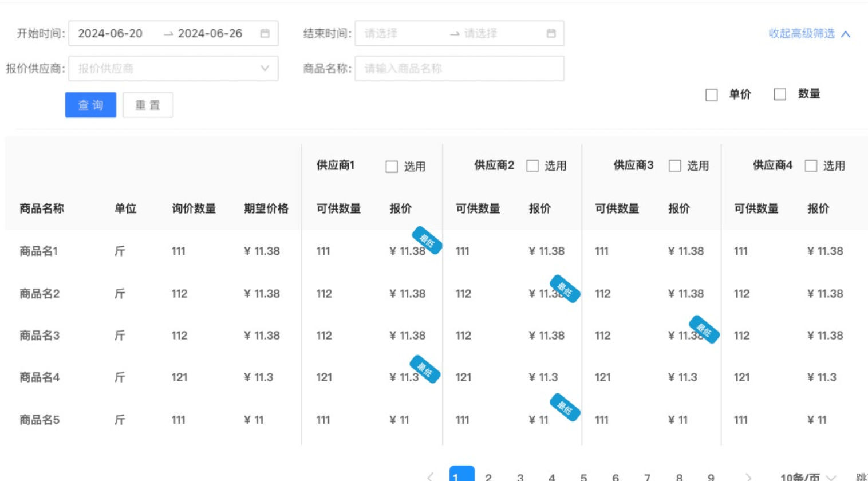
Task: Enable the 数量 checkbox
Action: [780, 94]
